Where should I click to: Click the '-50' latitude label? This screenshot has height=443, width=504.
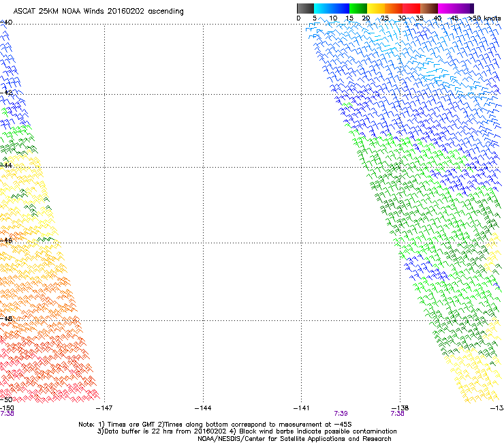(6, 399)
